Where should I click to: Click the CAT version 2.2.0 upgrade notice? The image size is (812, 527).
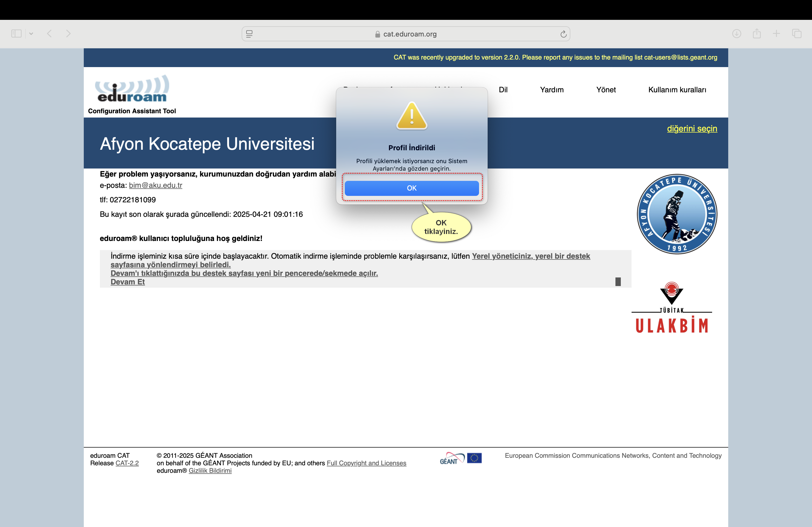[x=555, y=57]
